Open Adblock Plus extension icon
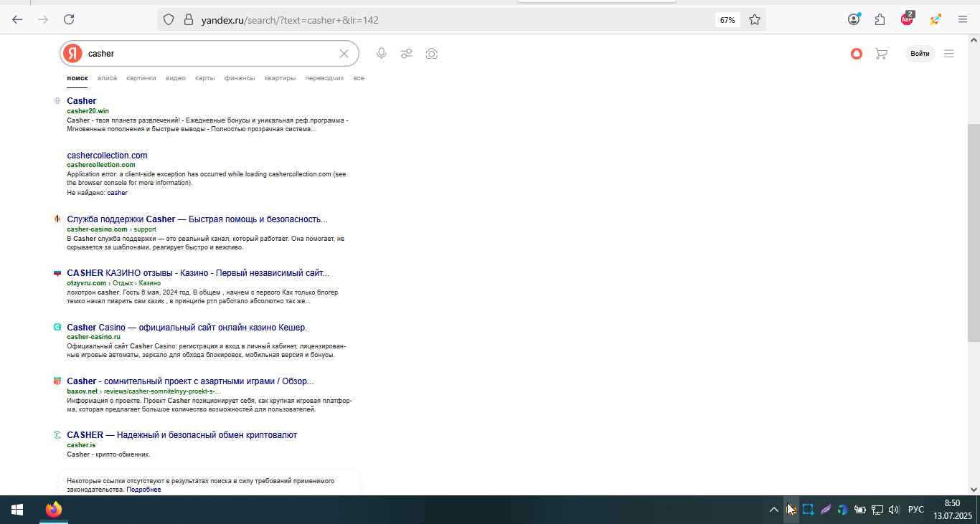 (x=908, y=19)
